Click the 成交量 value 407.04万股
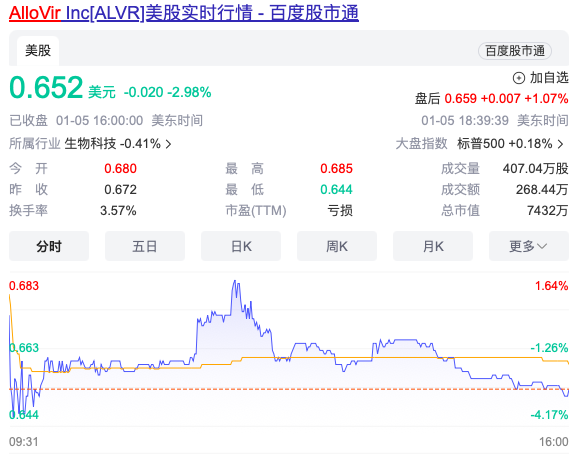This screenshot has height=456, width=577. click(535, 169)
